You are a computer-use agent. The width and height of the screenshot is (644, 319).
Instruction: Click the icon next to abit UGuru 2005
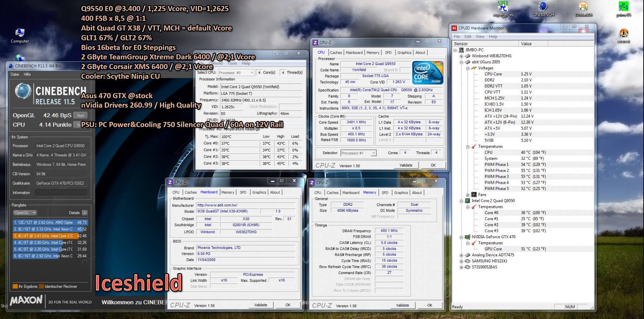(467, 62)
